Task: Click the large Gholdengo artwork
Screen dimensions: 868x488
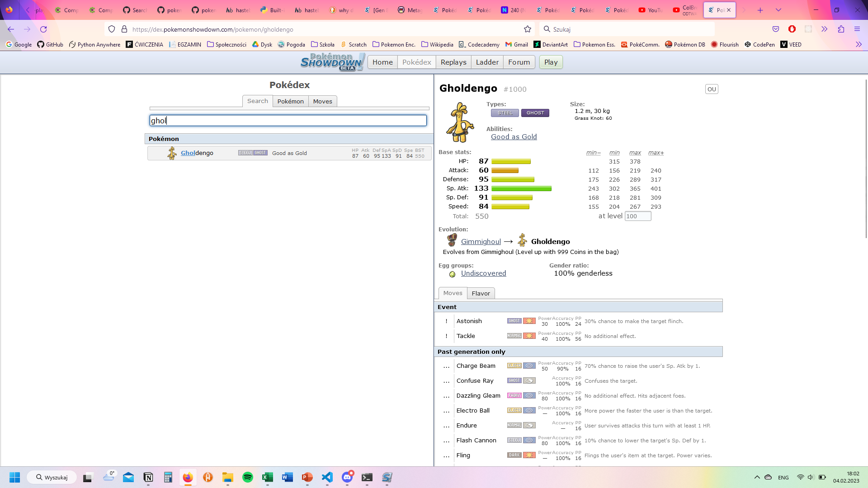Action: 460,122
